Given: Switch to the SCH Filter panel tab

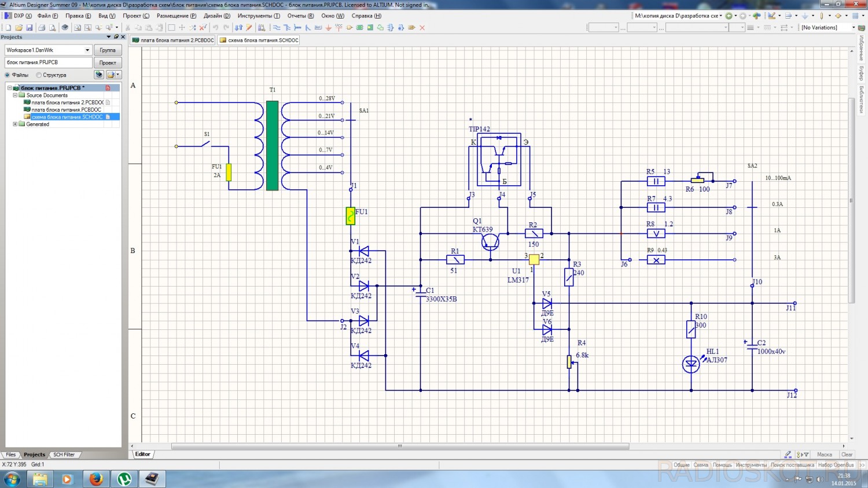Looking at the screenshot, I should coord(64,454).
